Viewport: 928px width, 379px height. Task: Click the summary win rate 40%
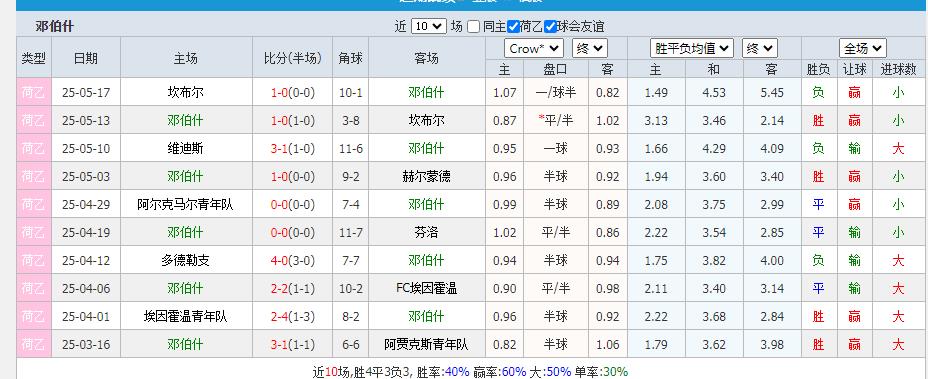click(x=456, y=371)
